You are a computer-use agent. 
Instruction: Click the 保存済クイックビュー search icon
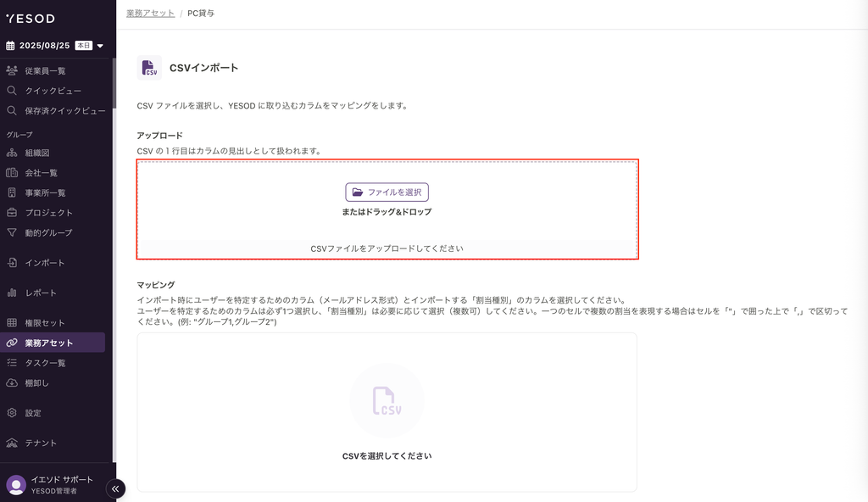12,110
